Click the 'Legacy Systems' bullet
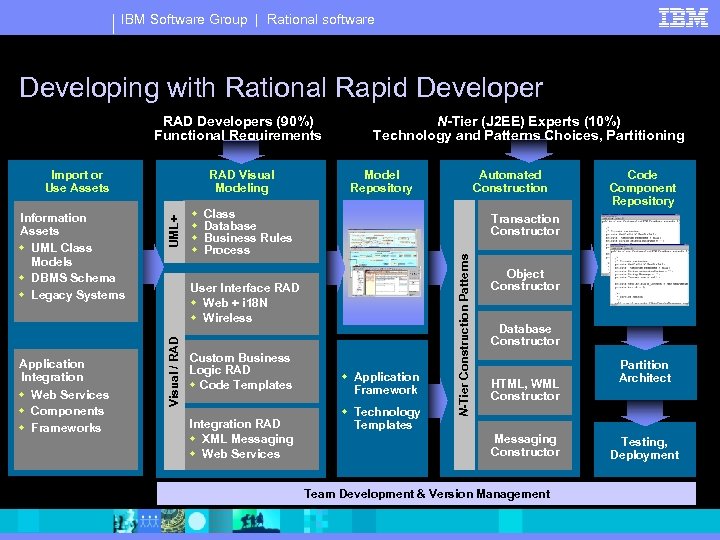 (78, 295)
